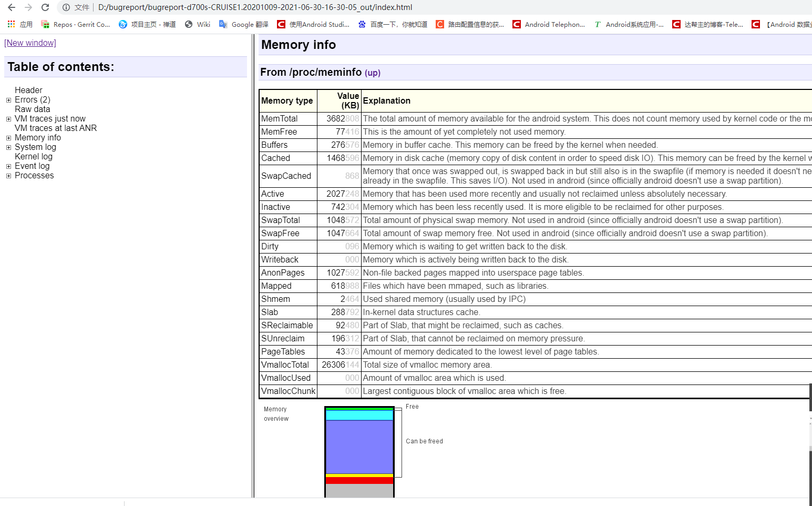Expand the Processes section
812x506 pixels.
click(x=8, y=176)
